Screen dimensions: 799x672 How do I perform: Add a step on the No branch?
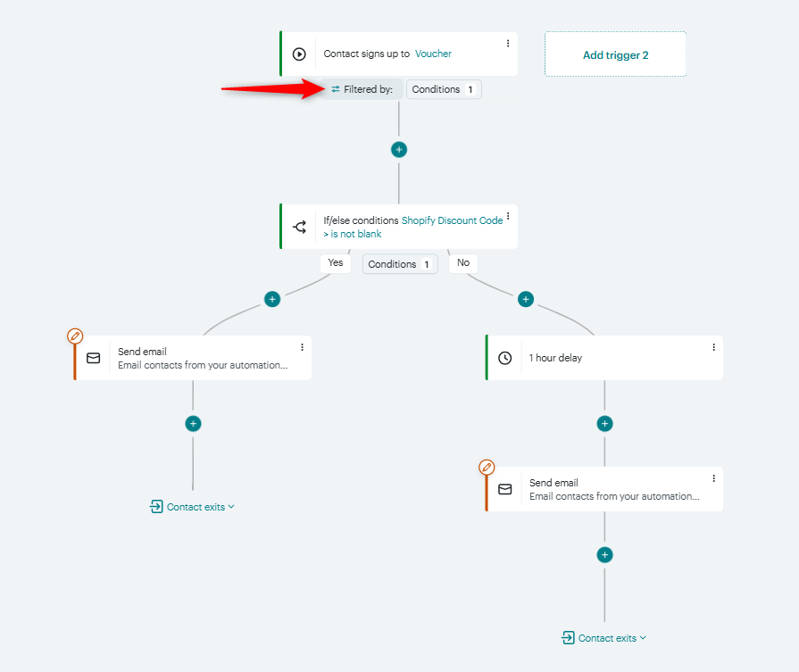point(526,299)
